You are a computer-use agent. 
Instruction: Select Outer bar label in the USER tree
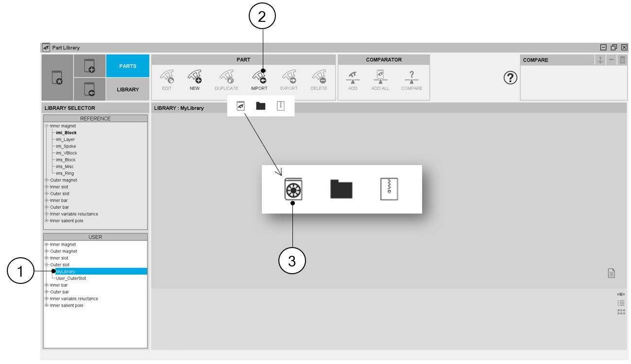click(x=60, y=292)
